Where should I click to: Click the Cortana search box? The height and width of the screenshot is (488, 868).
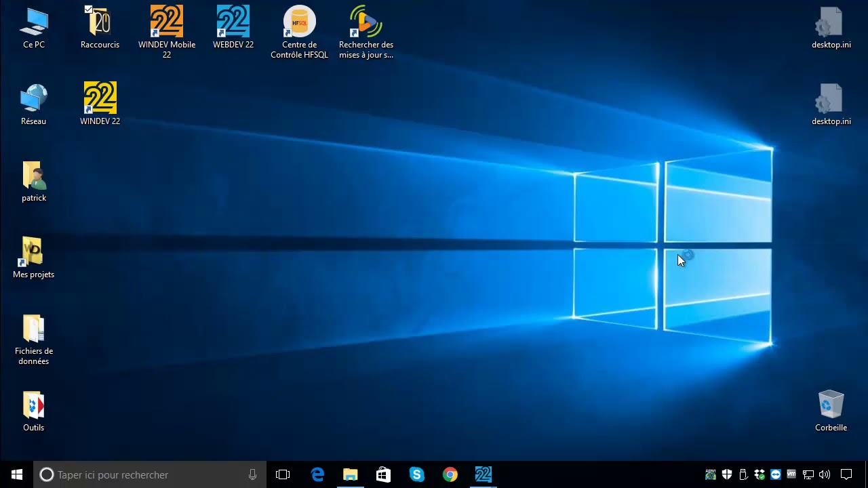point(150,474)
